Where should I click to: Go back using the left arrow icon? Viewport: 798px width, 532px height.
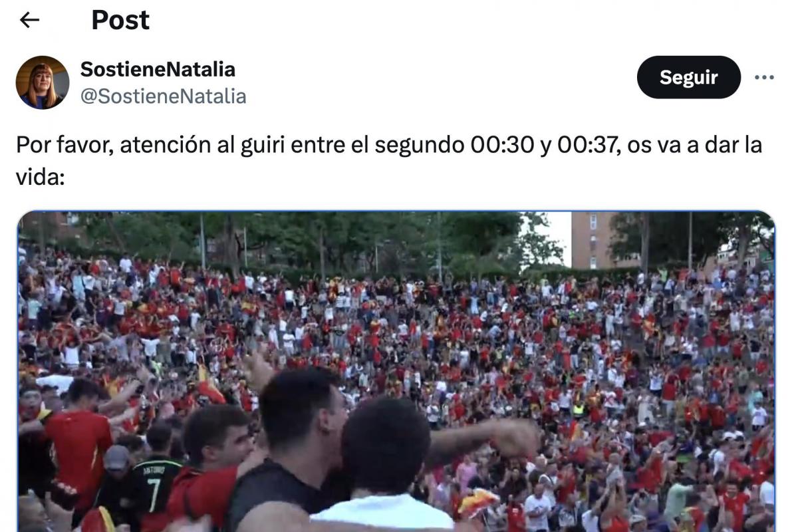tap(29, 21)
